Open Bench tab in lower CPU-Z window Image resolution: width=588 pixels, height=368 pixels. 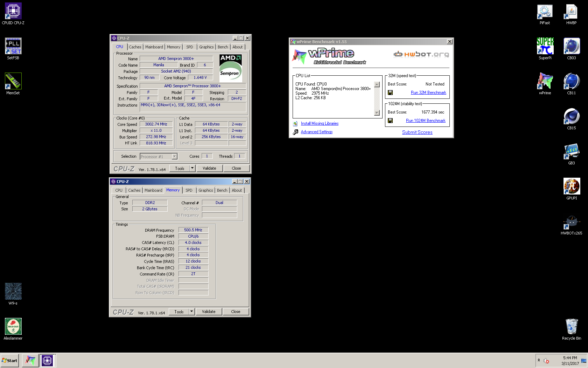pos(222,190)
